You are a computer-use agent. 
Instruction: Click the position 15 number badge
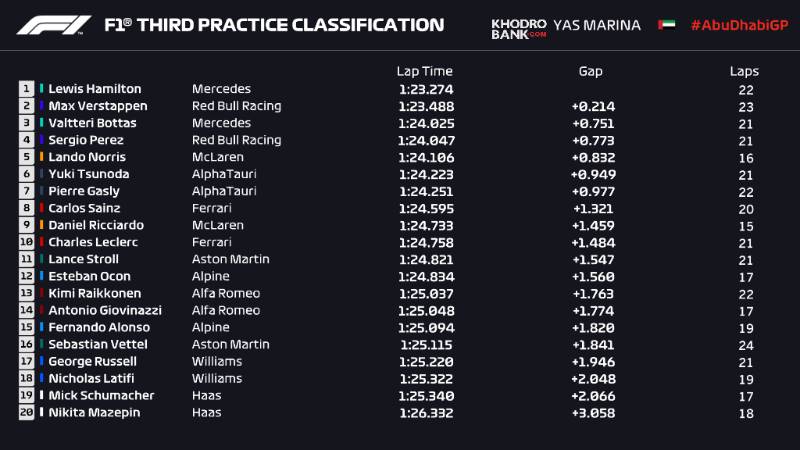(25, 327)
